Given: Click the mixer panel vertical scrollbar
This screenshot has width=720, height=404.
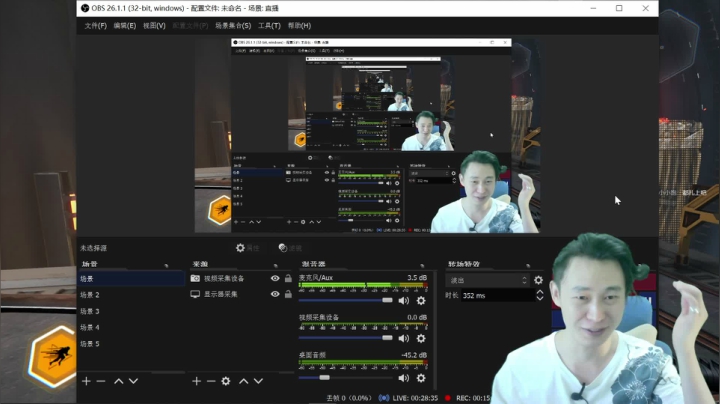Looking at the screenshot, I should click(x=434, y=330).
